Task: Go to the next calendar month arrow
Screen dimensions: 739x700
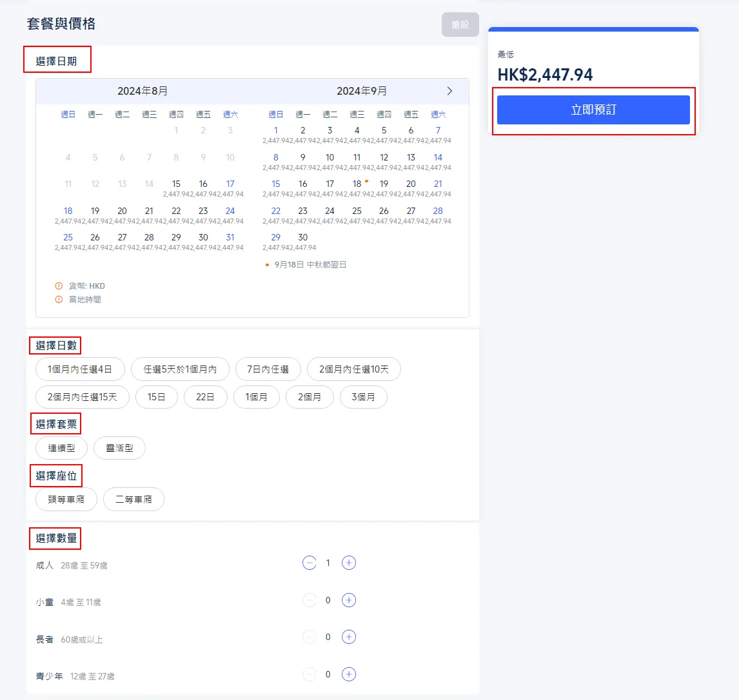Action: [449, 91]
